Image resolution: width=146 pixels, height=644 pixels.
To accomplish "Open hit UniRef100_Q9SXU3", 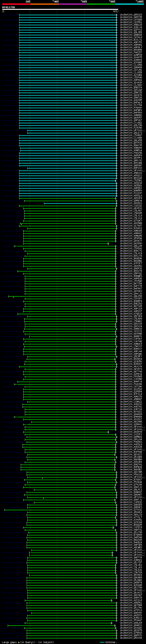I will click(x=131, y=15).
